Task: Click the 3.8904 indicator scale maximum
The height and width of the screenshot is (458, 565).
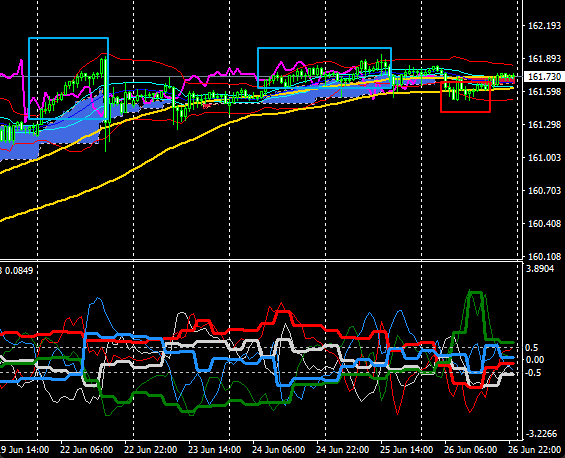Action: pos(540,269)
